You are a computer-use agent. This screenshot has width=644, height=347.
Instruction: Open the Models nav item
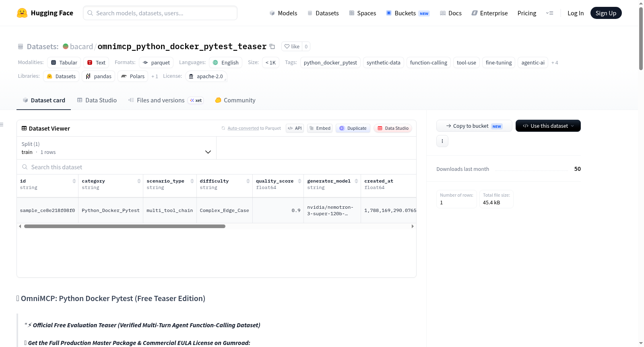283,13
